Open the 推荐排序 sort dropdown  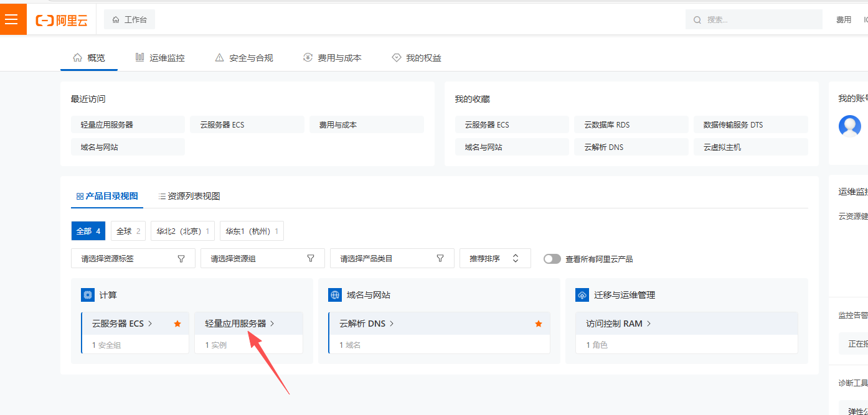point(495,258)
